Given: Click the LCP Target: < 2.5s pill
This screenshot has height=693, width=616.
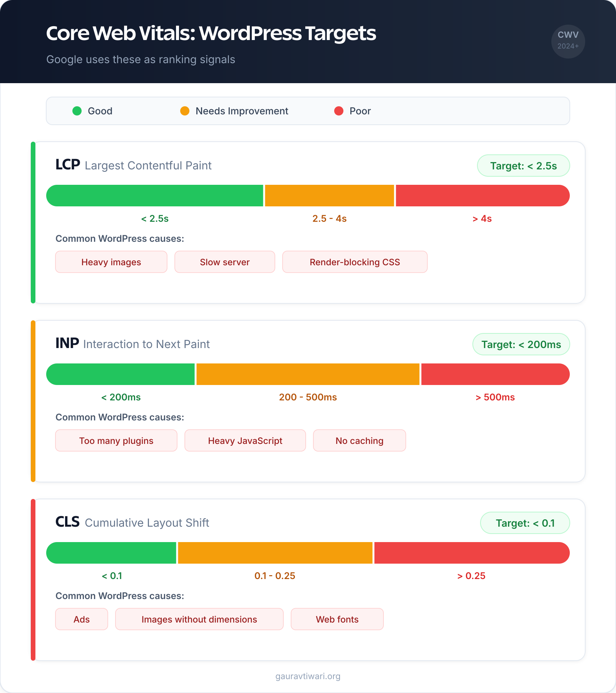Looking at the screenshot, I should pos(524,166).
